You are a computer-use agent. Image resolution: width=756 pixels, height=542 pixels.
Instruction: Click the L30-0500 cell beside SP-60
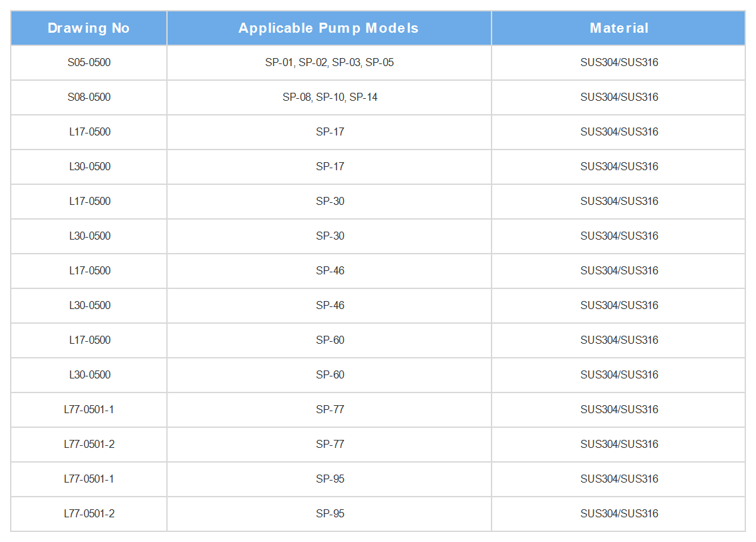point(89,375)
